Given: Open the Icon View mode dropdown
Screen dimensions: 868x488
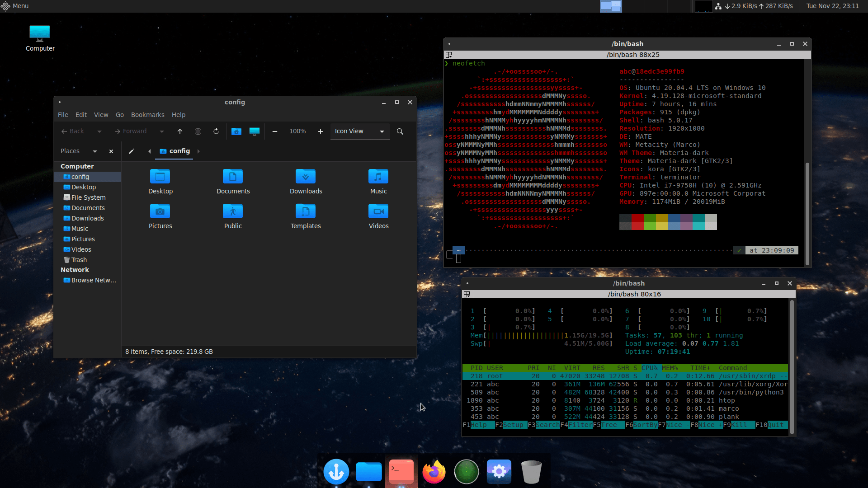Looking at the screenshot, I should (360, 131).
